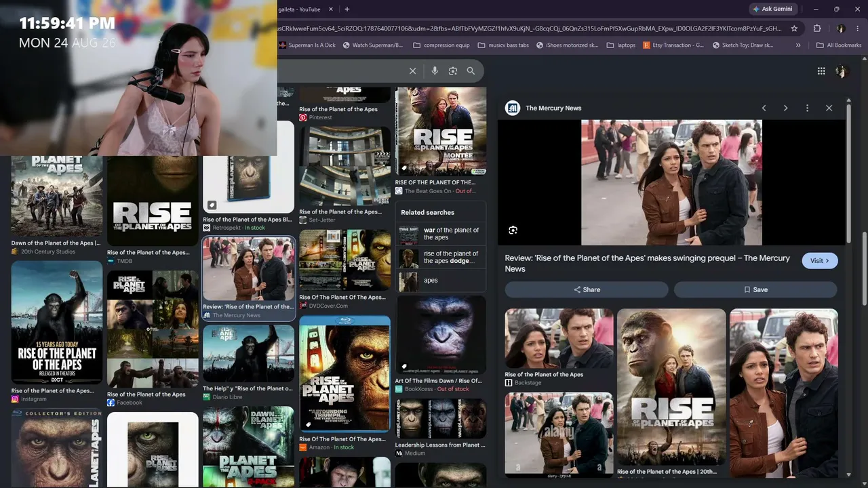
Task: Open the Chrome three-dot menu
Action: tap(858, 28)
